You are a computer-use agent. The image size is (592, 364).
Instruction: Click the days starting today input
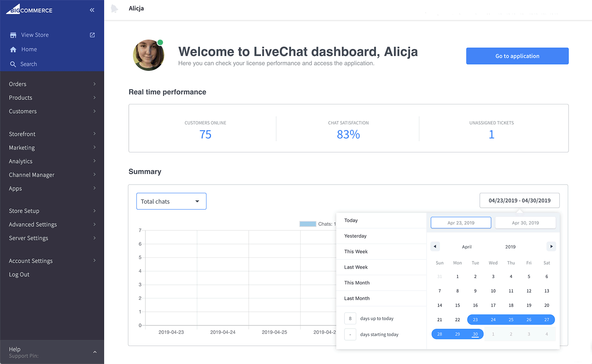coord(350,334)
